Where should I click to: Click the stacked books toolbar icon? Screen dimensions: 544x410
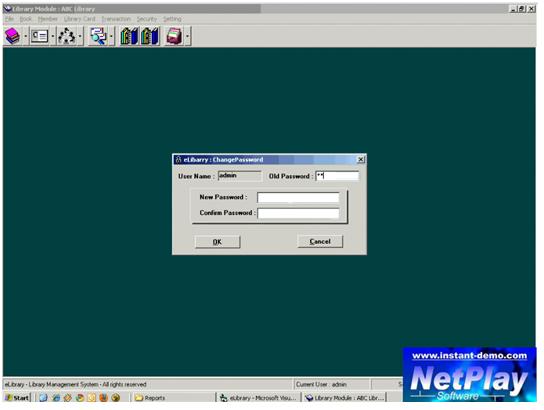tap(12, 36)
